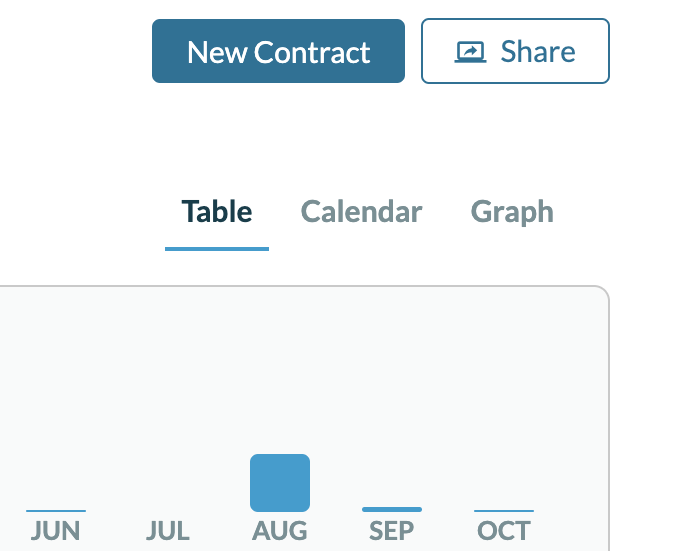The image size is (698, 551).
Task: Click the AUG month label
Action: [x=280, y=530]
